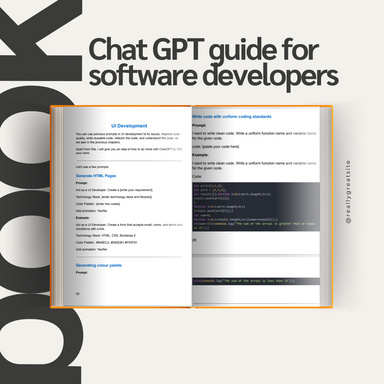Click the "Chat GPT guide for" title line
The width and height of the screenshot is (384, 384).
pos(204,50)
